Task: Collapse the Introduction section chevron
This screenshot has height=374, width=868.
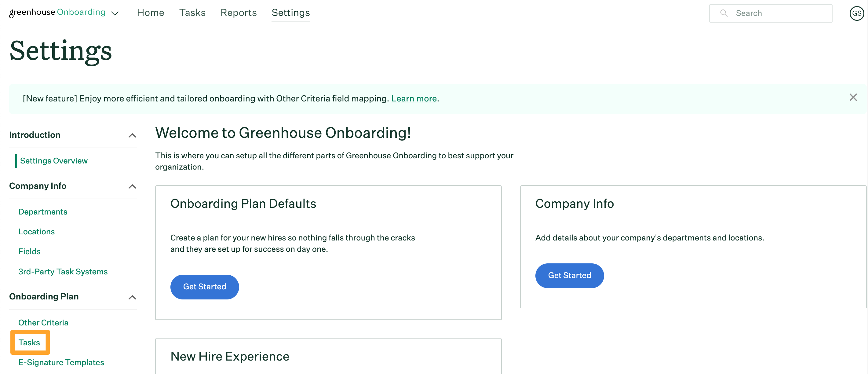Action: (132, 135)
